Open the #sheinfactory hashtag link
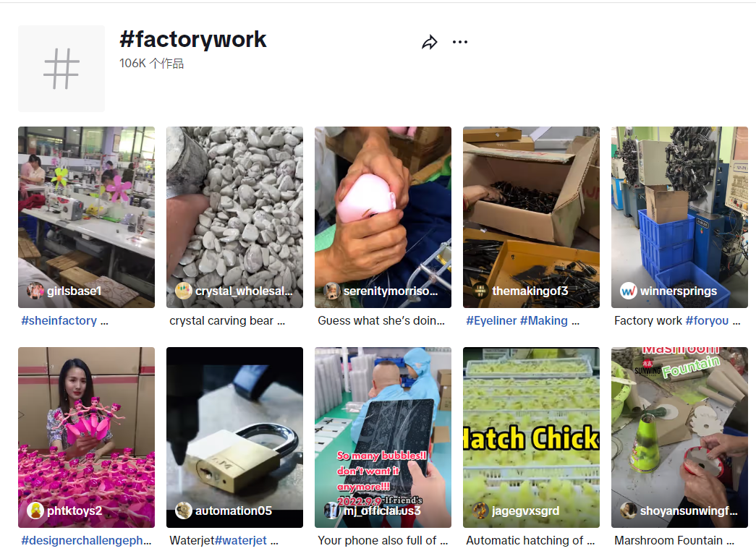Viewport: 756px width, 551px height. pyautogui.click(x=59, y=320)
